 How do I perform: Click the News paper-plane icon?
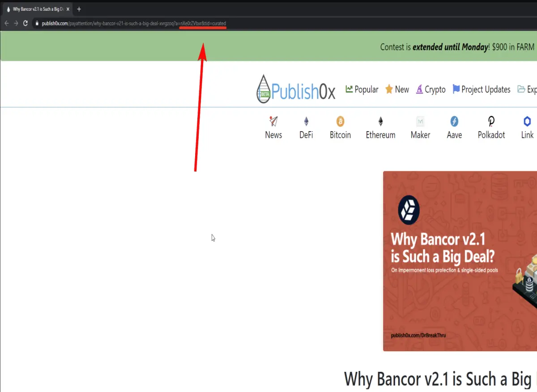click(273, 121)
